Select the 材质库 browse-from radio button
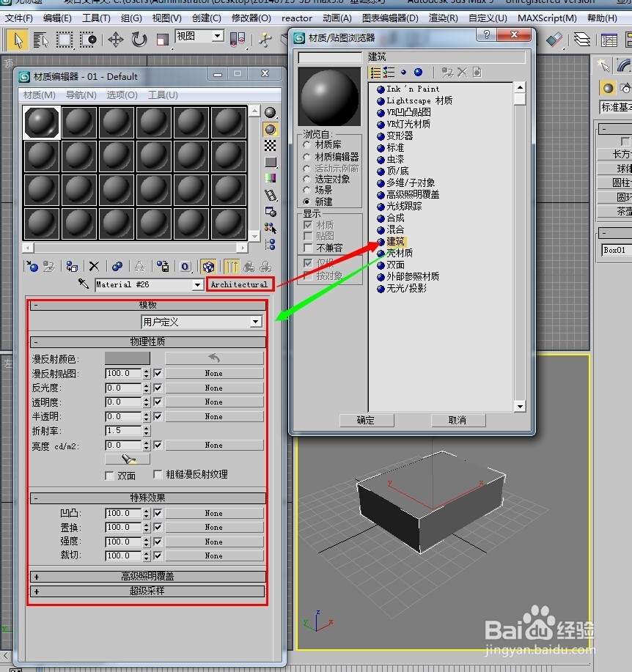Viewport: 632px width, 672px height. point(306,145)
